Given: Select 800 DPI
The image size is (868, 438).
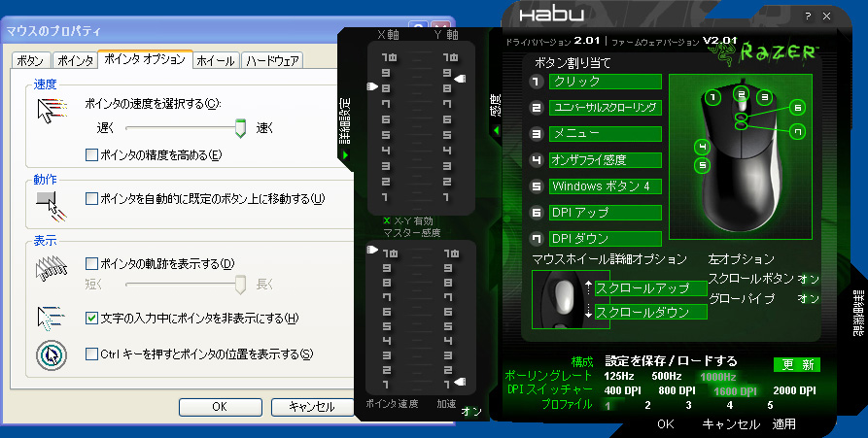Looking at the screenshot, I should pos(677,390).
